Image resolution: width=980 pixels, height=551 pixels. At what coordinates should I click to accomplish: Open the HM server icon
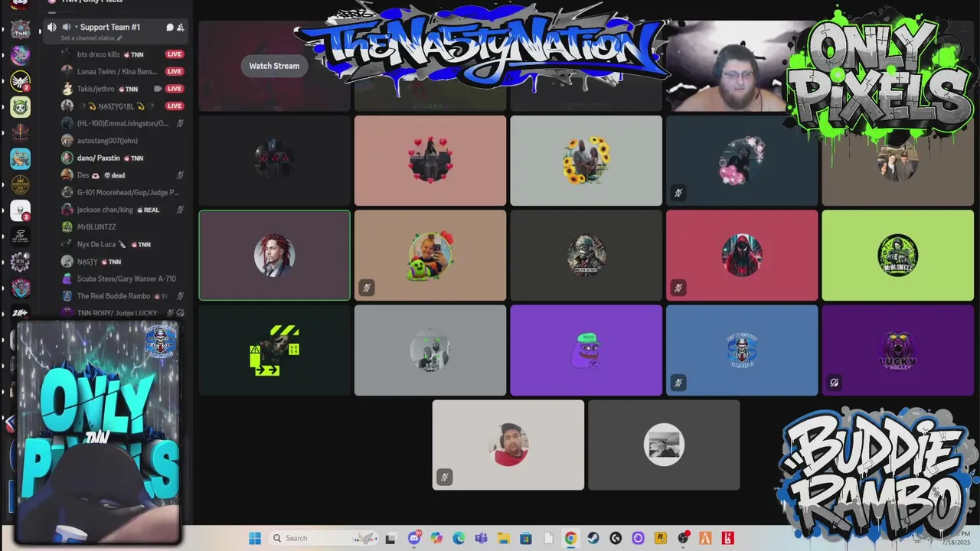(x=20, y=262)
